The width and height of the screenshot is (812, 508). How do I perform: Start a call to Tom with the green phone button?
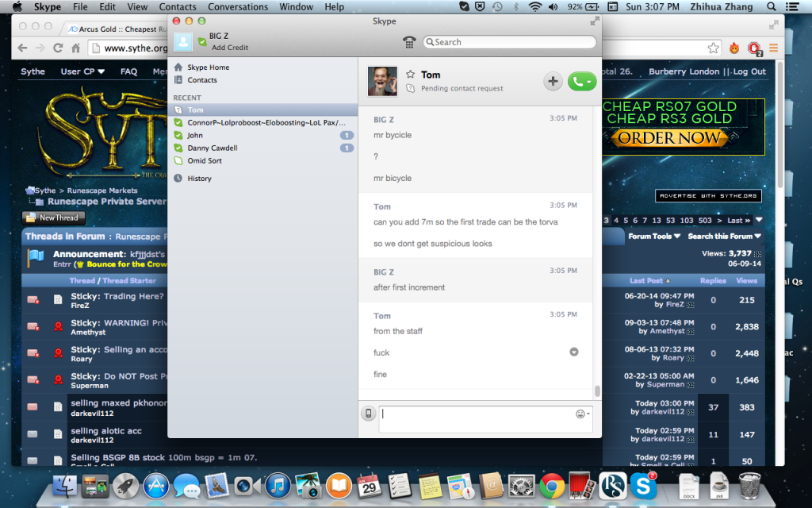582,82
